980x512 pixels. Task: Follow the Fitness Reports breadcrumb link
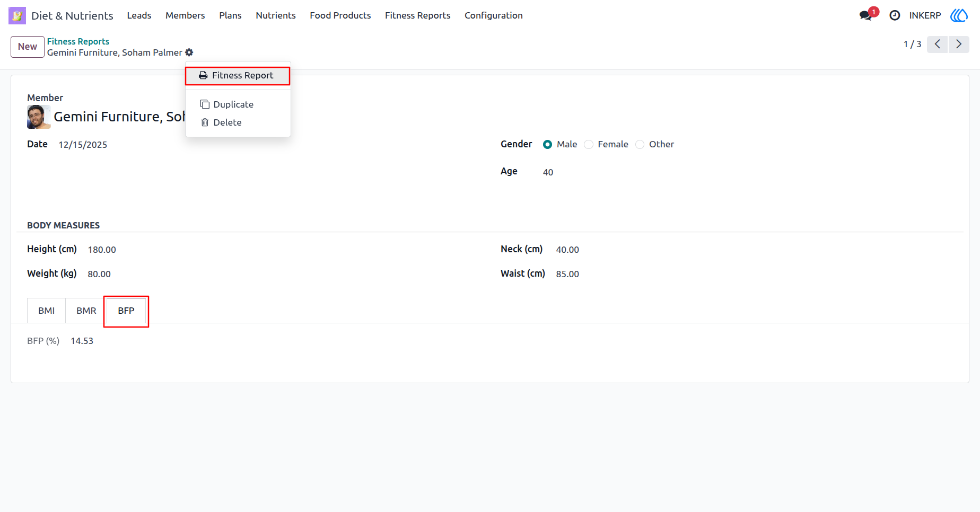pyautogui.click(x=78, y=41)
